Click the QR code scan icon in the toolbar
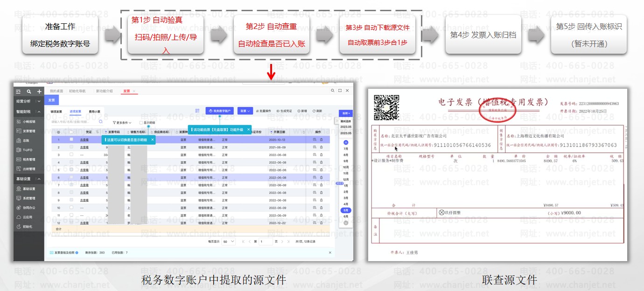 coord(197,111)
